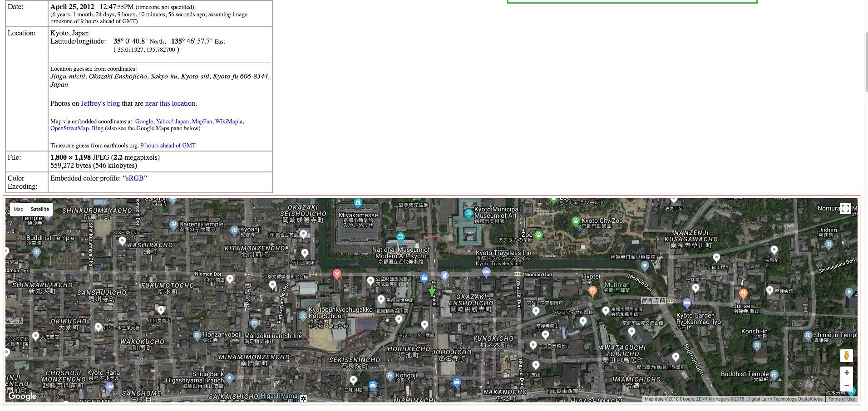868x411 pixels.
Task: Click the Kyoto Traveler's Inn hotel marker
Action: [486, 273]
